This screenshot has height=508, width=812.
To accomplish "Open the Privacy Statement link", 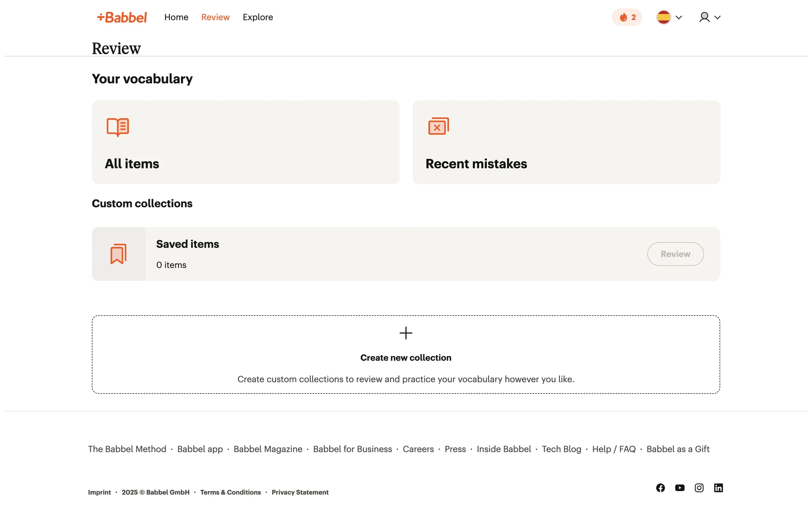I will (300, 492).
